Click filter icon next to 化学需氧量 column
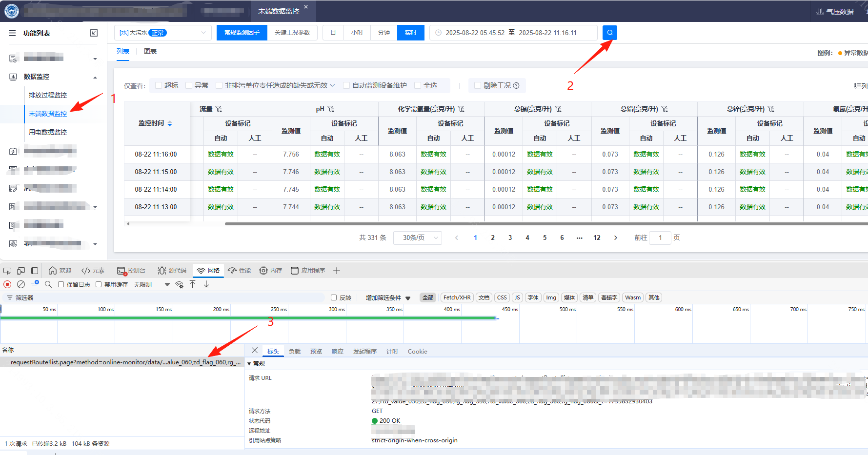This screenshot has height=455, width=868. (461, 109)
